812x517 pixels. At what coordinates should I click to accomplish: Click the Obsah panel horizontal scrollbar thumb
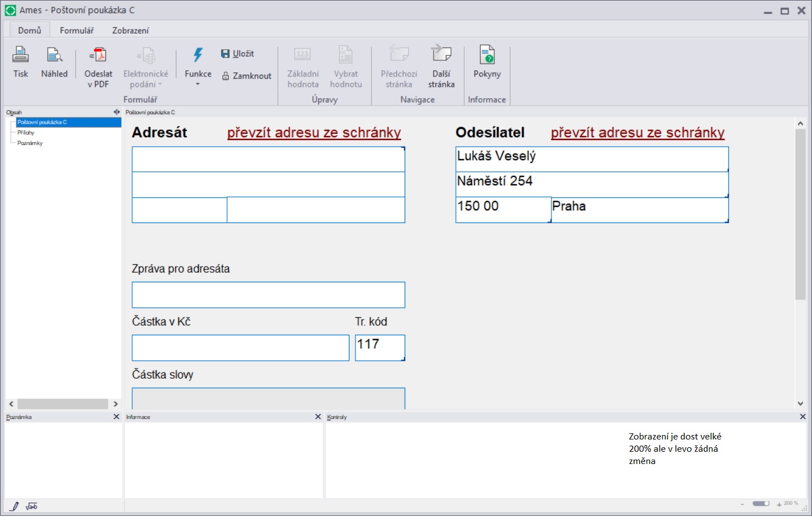(x=63, y=404)
